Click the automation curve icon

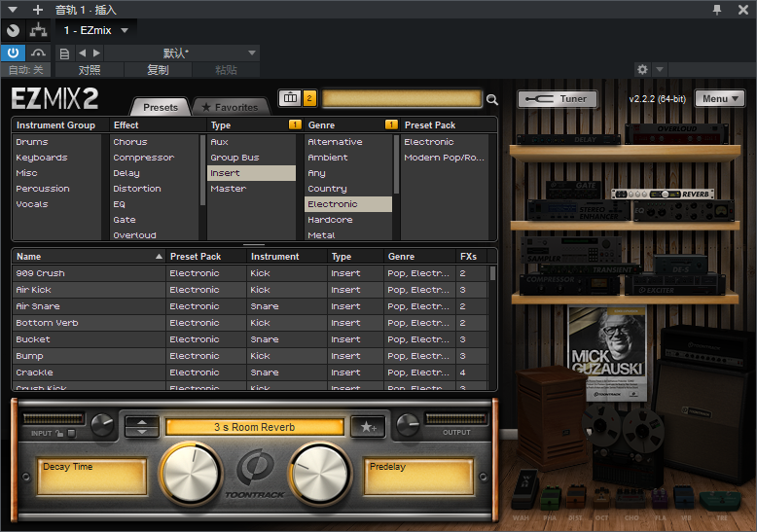pyautogui.click(x=38, y=53)
